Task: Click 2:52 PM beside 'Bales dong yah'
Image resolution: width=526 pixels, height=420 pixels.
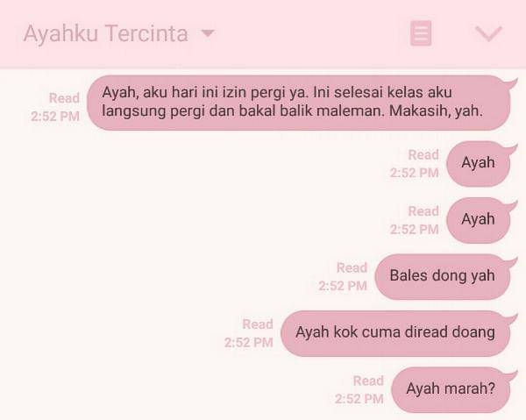Action: click(343, 286)
